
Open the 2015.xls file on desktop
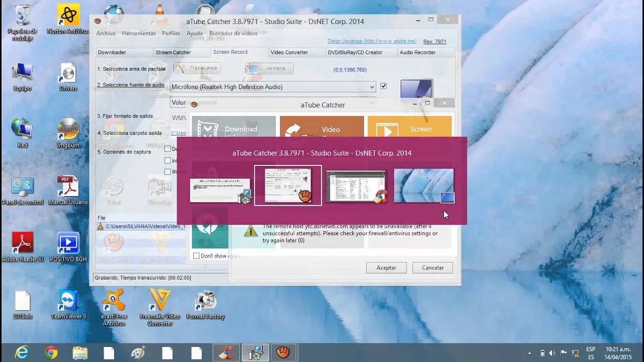click(x=23, y=305)
